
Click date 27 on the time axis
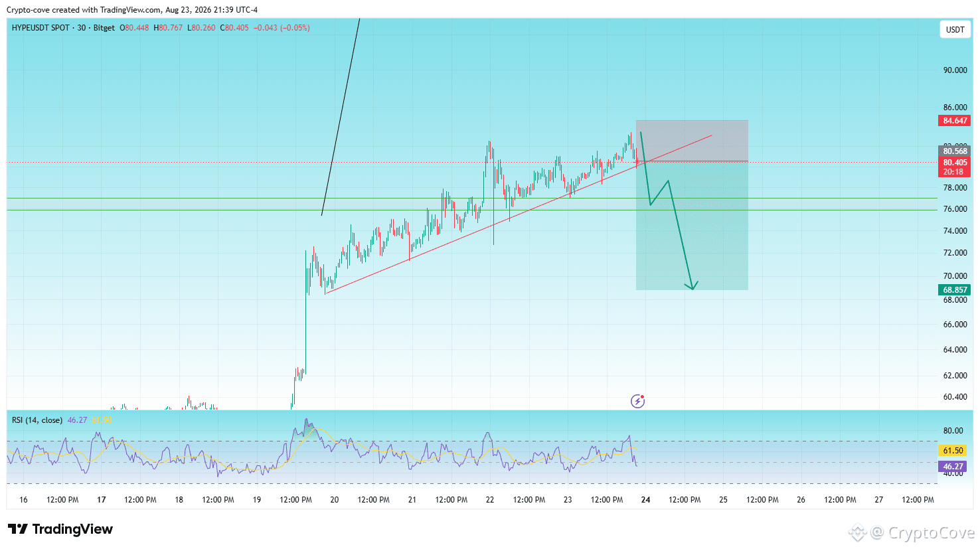pyautogui.click(x=878, y=500)
